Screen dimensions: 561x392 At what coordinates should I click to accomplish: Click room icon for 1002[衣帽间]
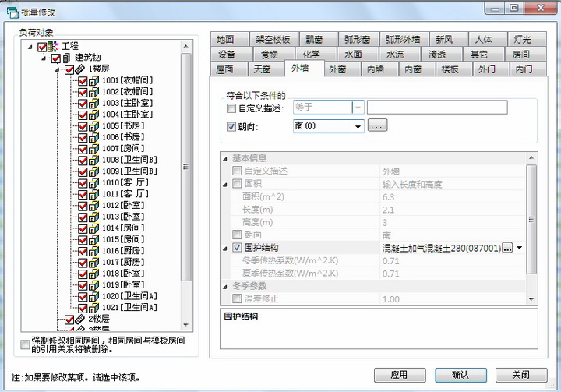pyautogui.click(x=93, y=92)
